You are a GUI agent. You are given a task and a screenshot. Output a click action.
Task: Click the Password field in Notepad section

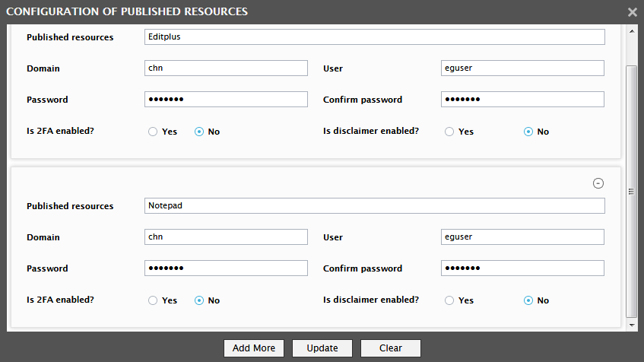(x=226, y=268)
